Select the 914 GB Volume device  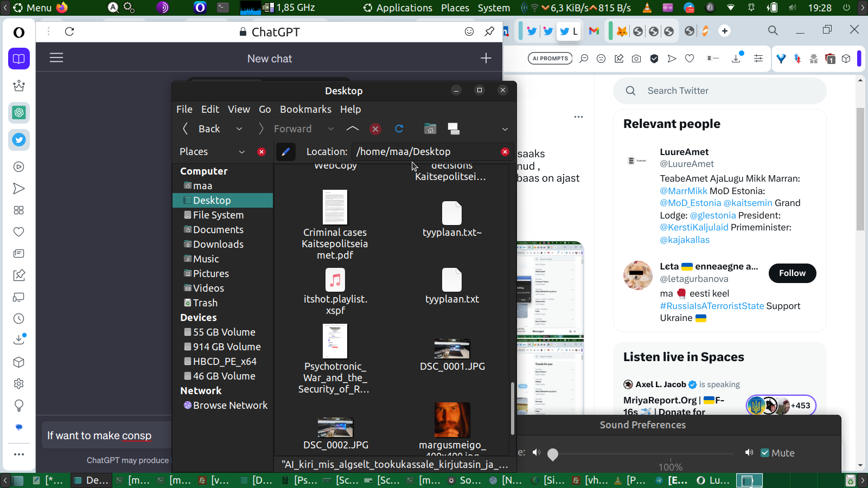222,347
